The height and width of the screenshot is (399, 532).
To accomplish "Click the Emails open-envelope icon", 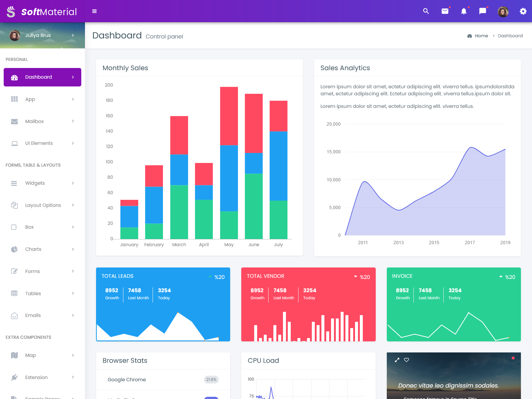I will [x=14, y=316].
